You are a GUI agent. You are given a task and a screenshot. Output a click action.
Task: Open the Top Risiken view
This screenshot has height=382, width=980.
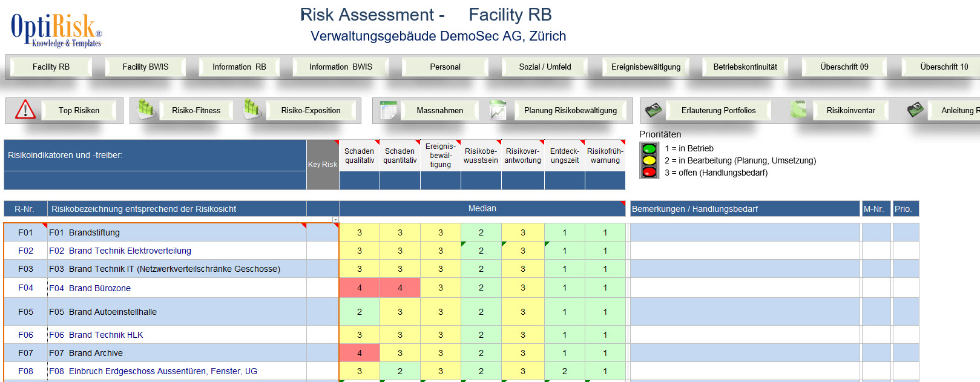(79, 110)
